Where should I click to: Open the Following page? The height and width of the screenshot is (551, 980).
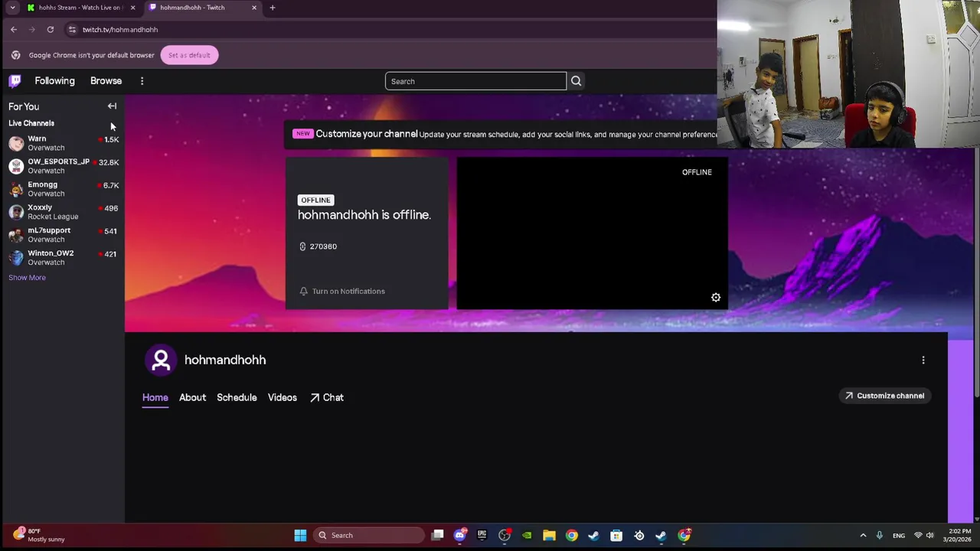pos(54,80)
